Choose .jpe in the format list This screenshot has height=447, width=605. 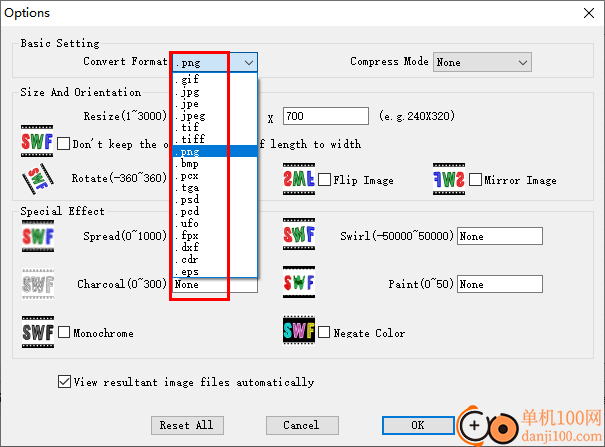point(215,104)
